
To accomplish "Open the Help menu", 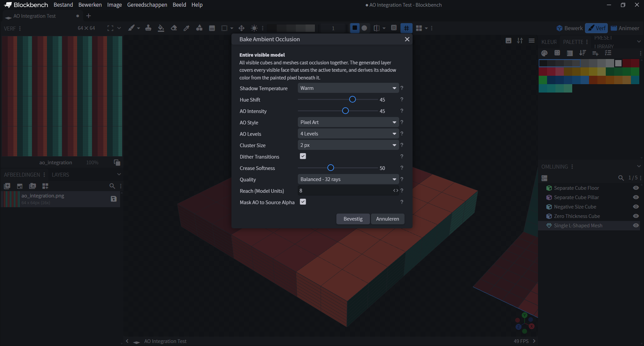I will pyautogui.click(x=197, y=5).
